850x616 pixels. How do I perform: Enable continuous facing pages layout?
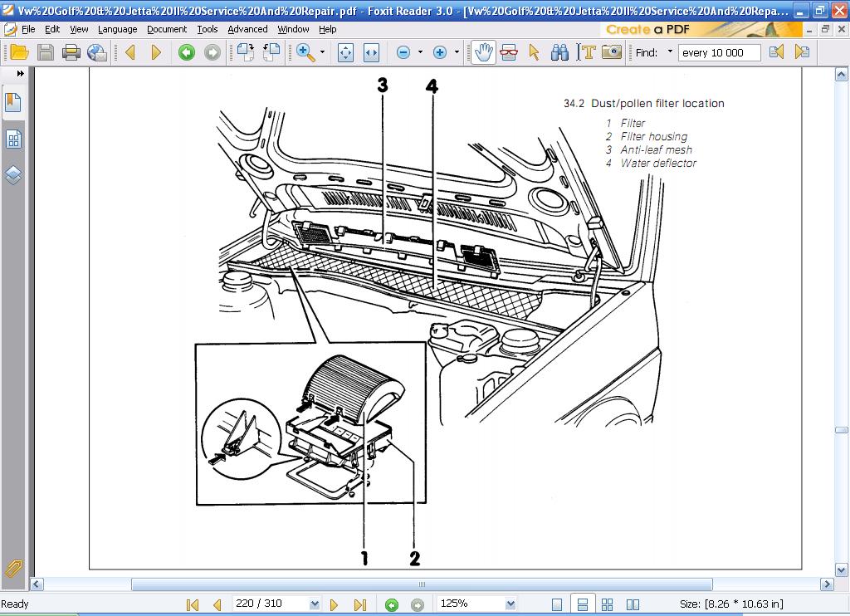click(633, 604)
